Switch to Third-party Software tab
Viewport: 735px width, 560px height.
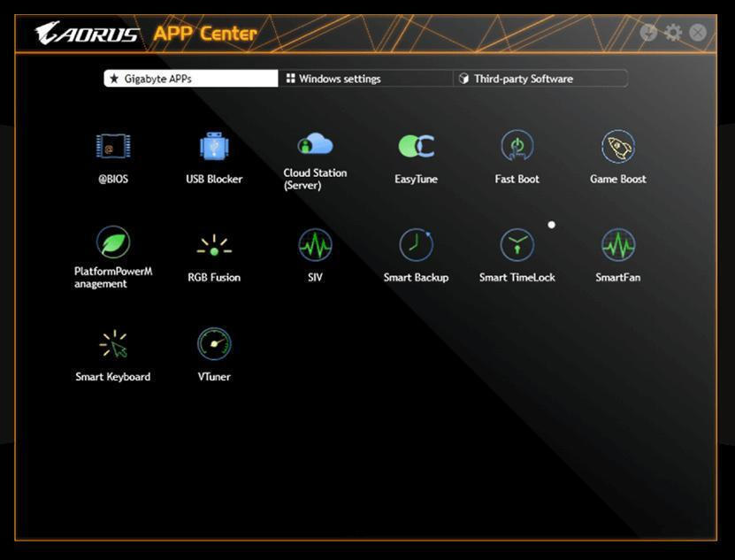540,79
